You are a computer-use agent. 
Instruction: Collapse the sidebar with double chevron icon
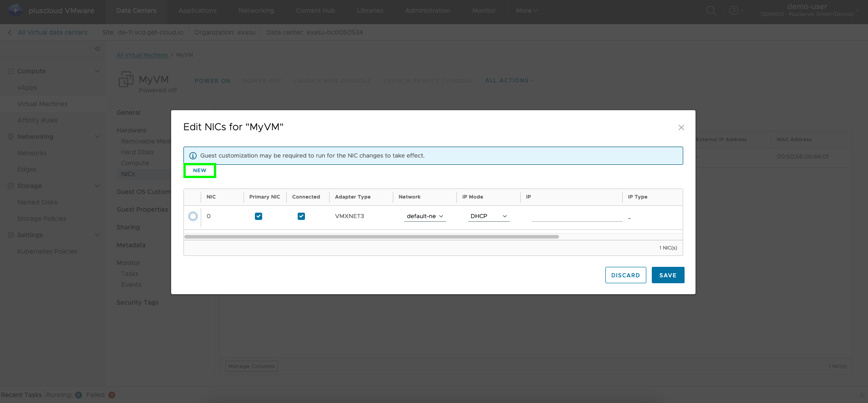pyautogui.click(x=97, y=49)
